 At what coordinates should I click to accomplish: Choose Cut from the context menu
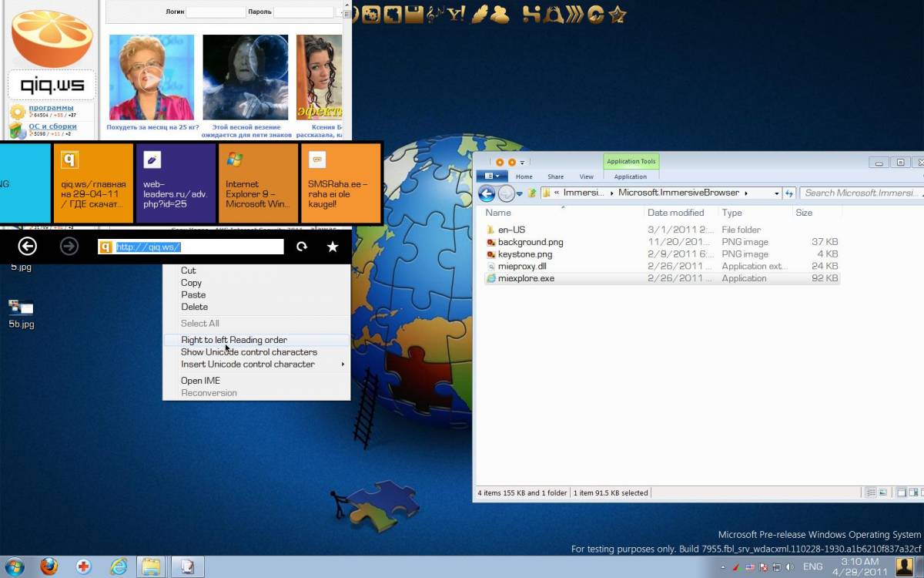(x=188, y=271)
